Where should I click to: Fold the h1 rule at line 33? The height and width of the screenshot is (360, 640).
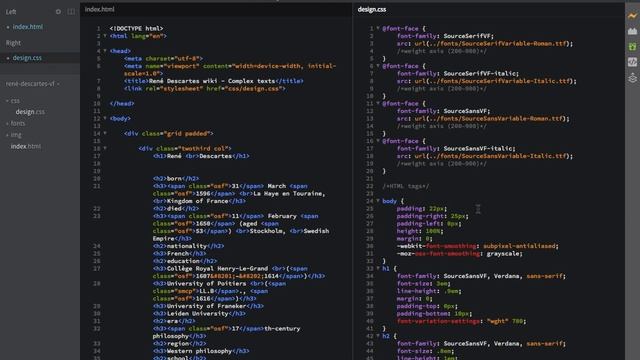click(378, 269)
